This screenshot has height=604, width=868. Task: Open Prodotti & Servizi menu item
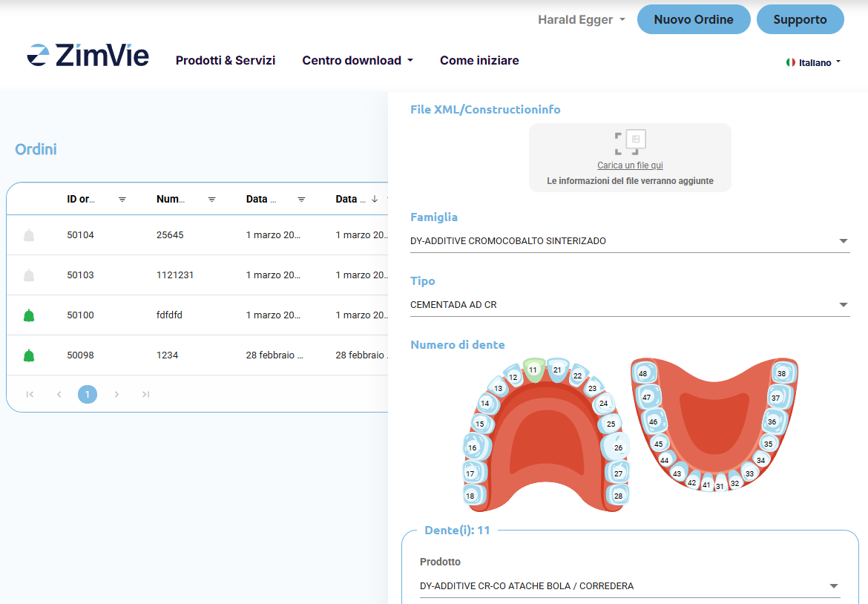(x=226, y=61)
